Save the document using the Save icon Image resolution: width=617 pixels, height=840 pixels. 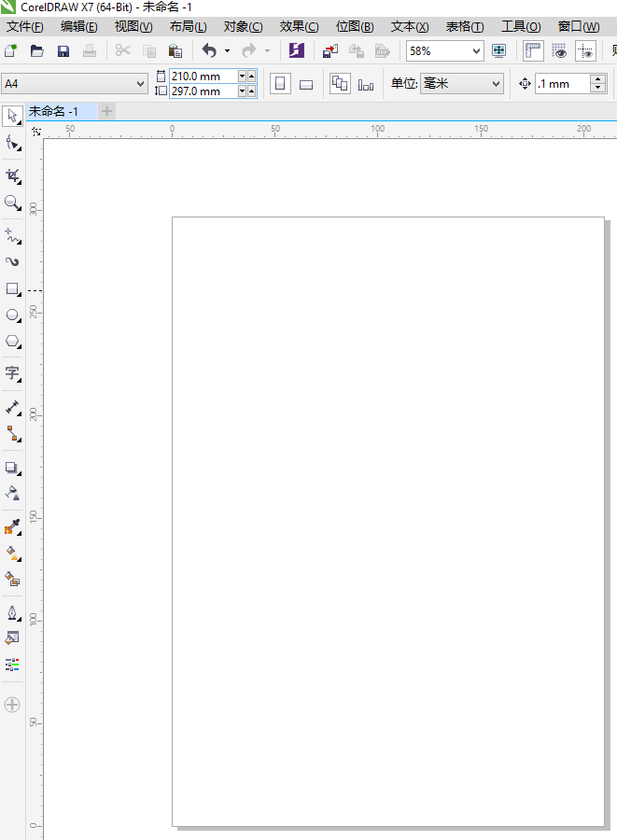pos(63,51)
